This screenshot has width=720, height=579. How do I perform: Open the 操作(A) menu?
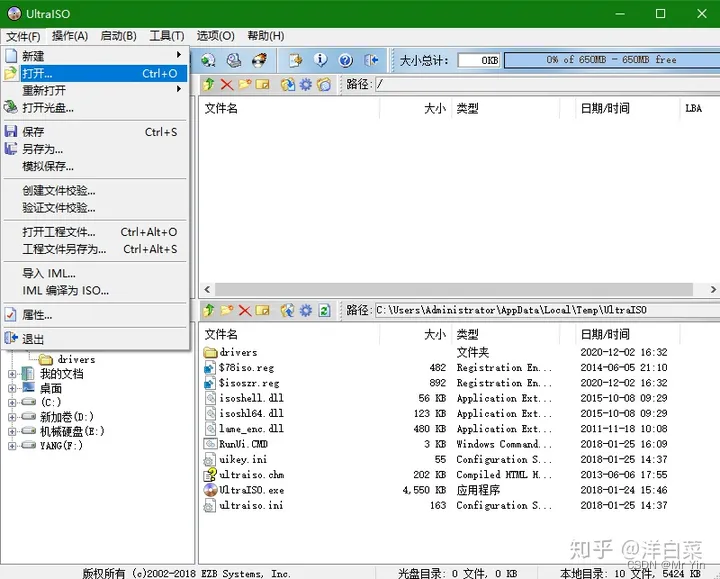[70, 36]
